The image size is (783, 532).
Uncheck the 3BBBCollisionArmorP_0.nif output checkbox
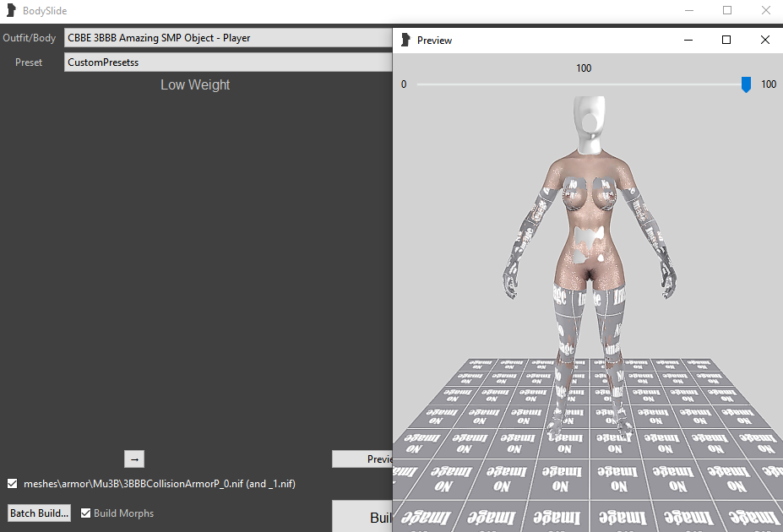click(x=13, y=484)
